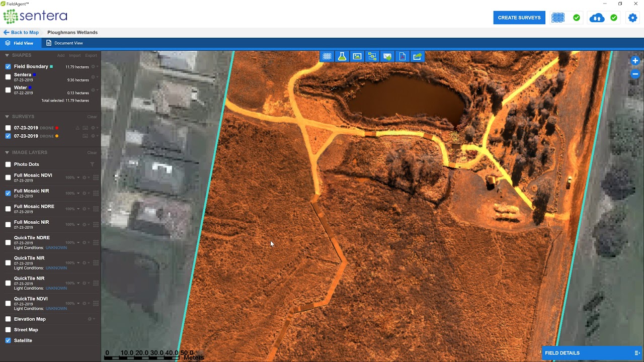Viewport: 644px width, 362px height.
Task: Click the envelope send icon in map toolbar
Action: (x=387, y=57)
